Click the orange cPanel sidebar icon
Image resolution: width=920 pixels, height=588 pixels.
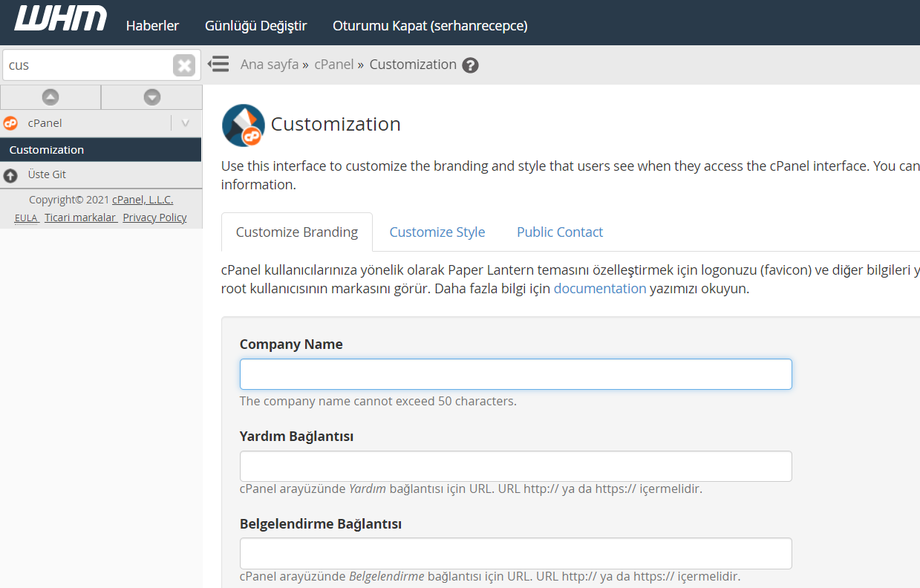pyautogui.click(x=10, y=123)
